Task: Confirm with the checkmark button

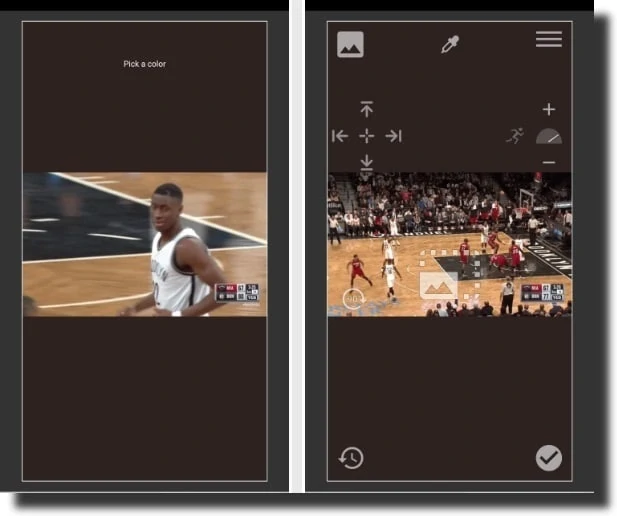Action: (x=549, y=458)
